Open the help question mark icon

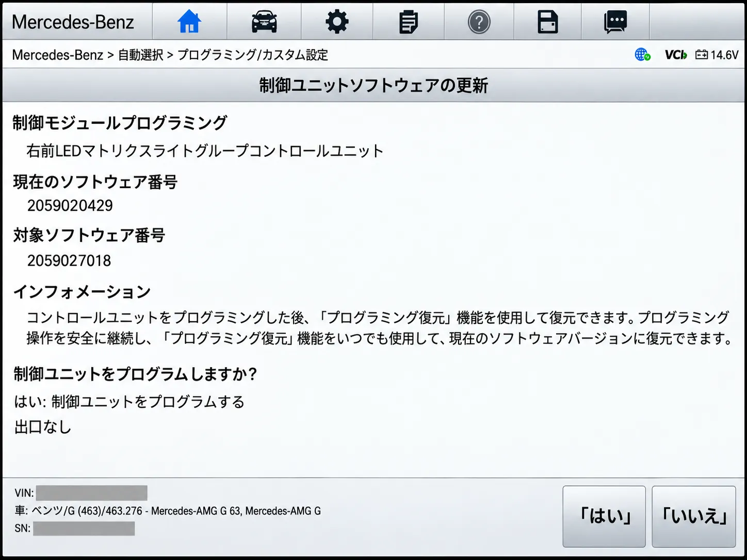[479, 22]
